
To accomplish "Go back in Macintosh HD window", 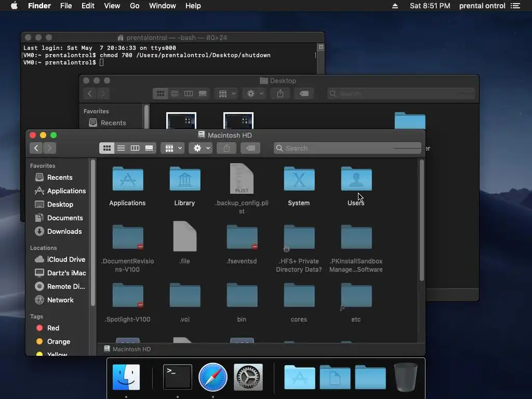I will pos(36,148).
